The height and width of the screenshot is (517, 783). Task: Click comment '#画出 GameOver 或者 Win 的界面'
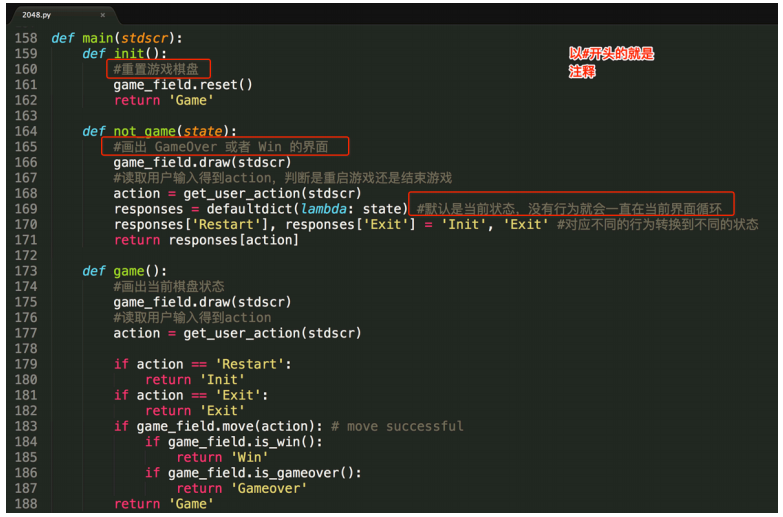pos(221,147)
